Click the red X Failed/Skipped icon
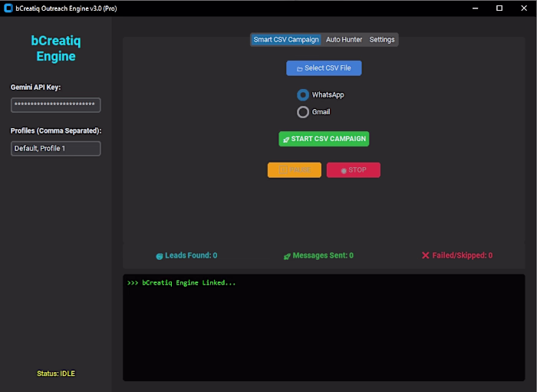The width and height of the screenshot is (537, 392). (x=425, y=255)
